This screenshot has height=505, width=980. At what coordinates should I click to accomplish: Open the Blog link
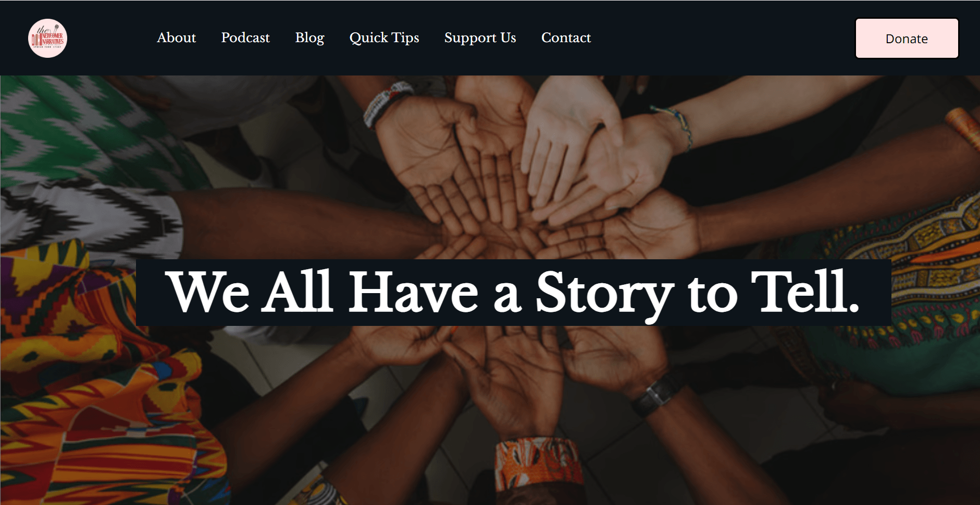309,38
